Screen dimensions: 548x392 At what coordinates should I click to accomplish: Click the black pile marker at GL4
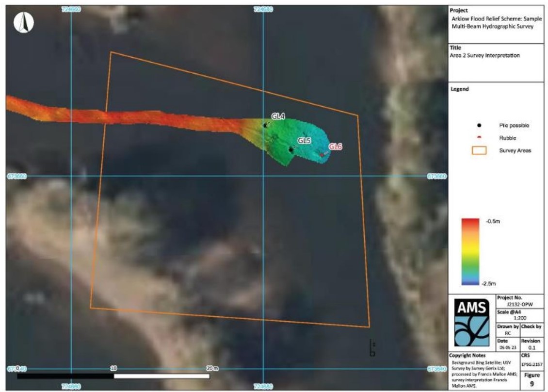tap(265, 125)
